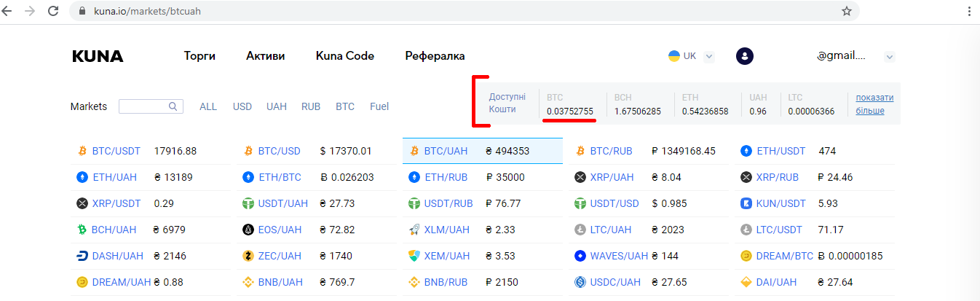This screenshot has height=301, width=980.
Task: Click the LTC balance 0.00006366
Action: click(811, 112)
